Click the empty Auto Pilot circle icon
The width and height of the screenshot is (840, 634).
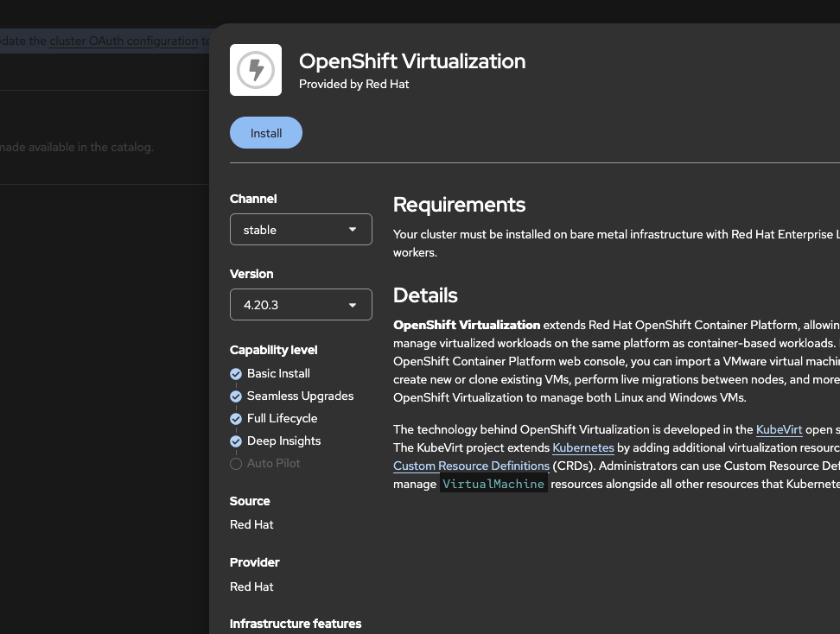pos(236,464)
